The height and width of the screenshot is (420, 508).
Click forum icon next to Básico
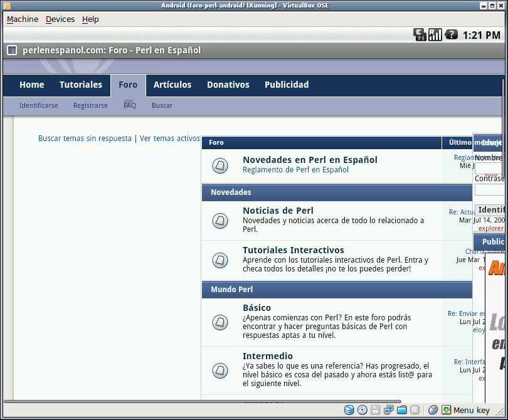220,322
